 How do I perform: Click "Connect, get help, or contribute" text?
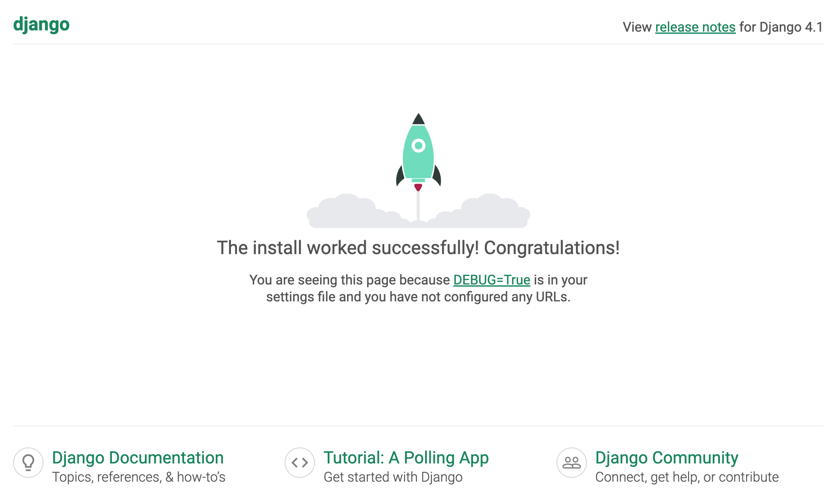point(687,477)
